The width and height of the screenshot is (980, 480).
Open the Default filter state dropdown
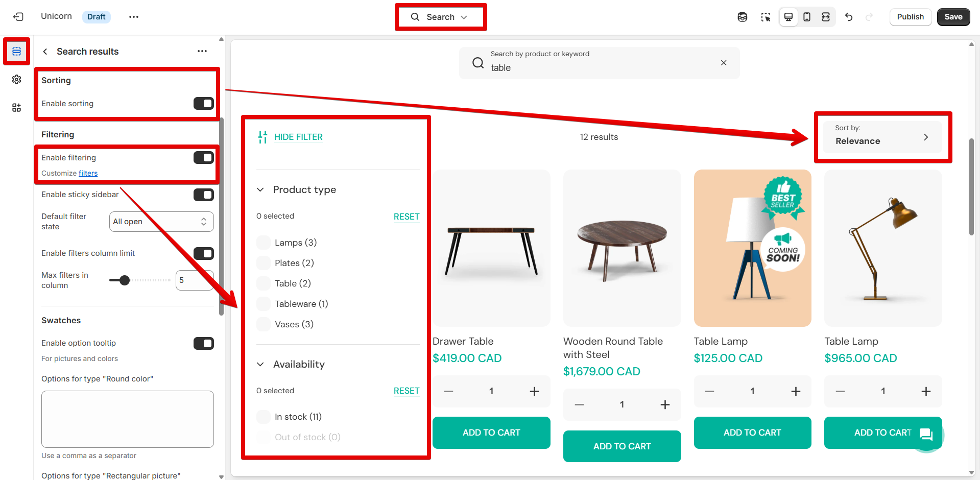(x=161, y=222)
